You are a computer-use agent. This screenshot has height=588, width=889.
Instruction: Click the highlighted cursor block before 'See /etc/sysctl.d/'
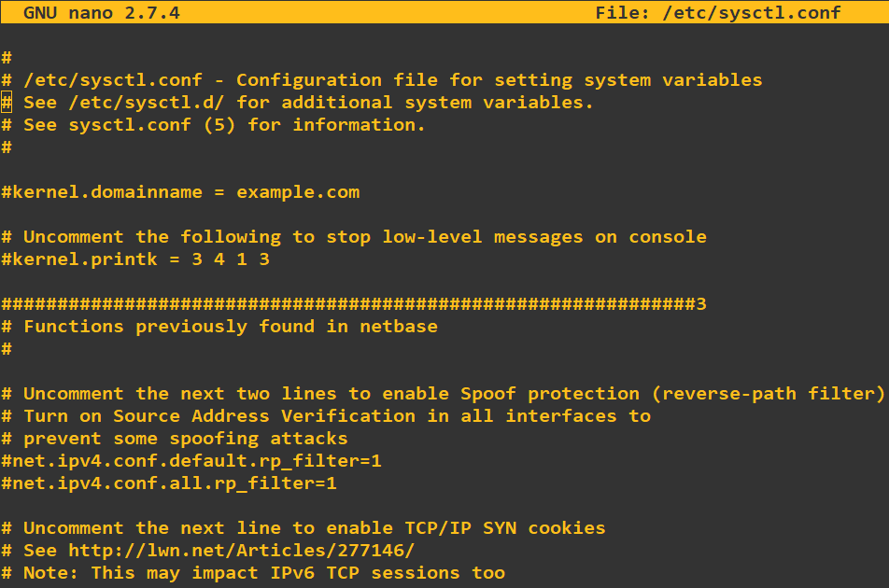pos(7,103)
